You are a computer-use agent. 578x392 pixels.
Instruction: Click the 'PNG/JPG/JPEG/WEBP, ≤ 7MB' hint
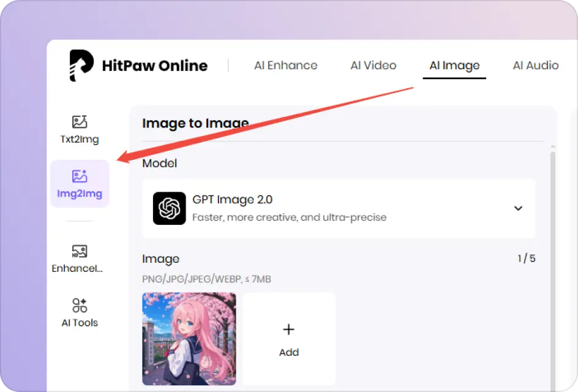click(x=206, y=279)
